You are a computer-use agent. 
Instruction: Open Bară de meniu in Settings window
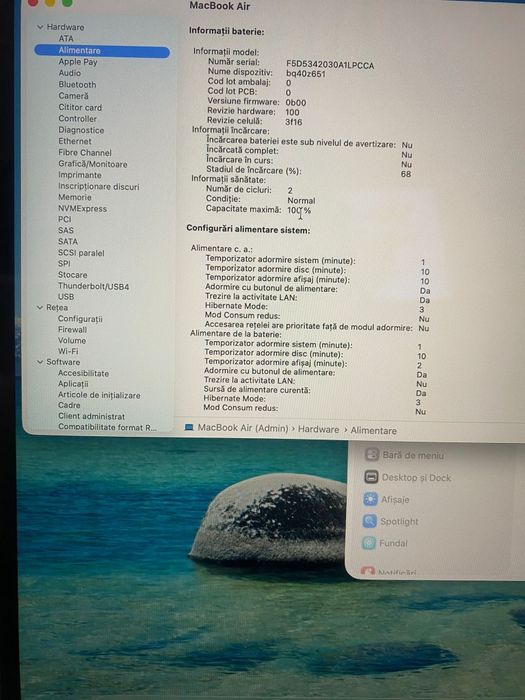tap(405, 455)
